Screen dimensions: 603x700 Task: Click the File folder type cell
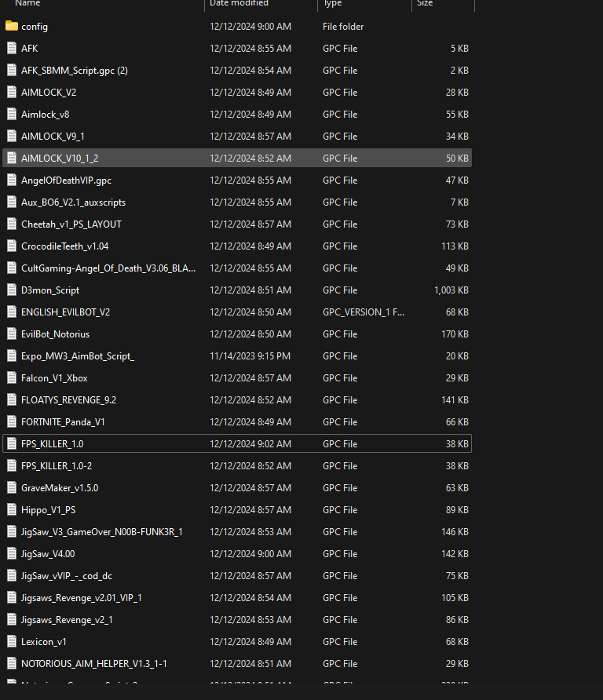(343, 27)
